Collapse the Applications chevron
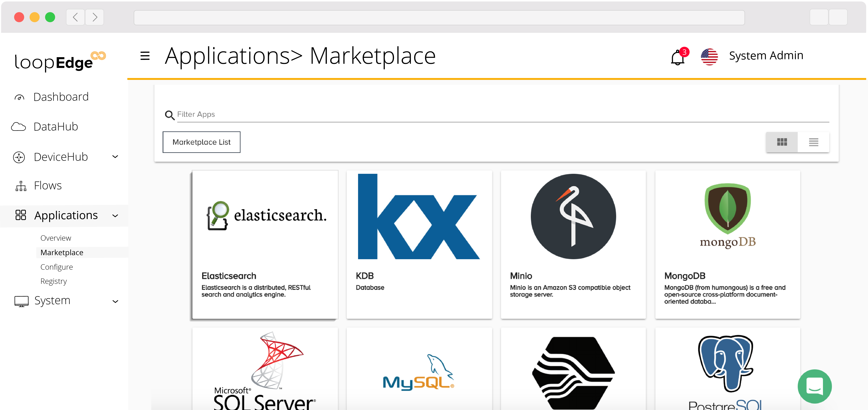The height and width of the screenshot is (410, 868). 115,216
